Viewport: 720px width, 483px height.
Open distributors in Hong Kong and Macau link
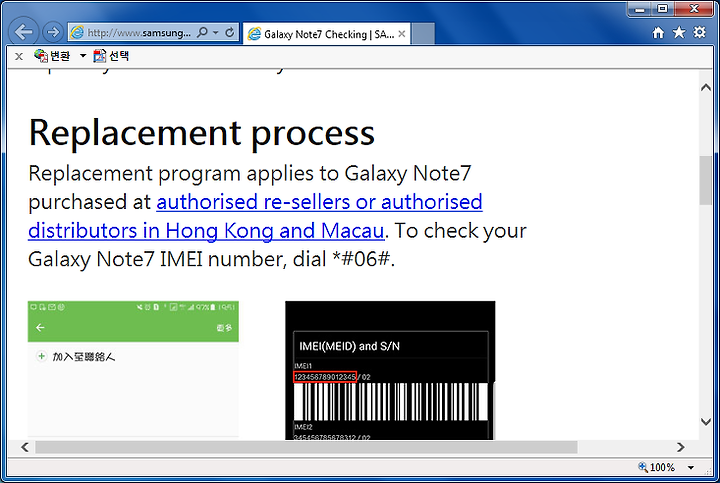(x=206, y=230)
